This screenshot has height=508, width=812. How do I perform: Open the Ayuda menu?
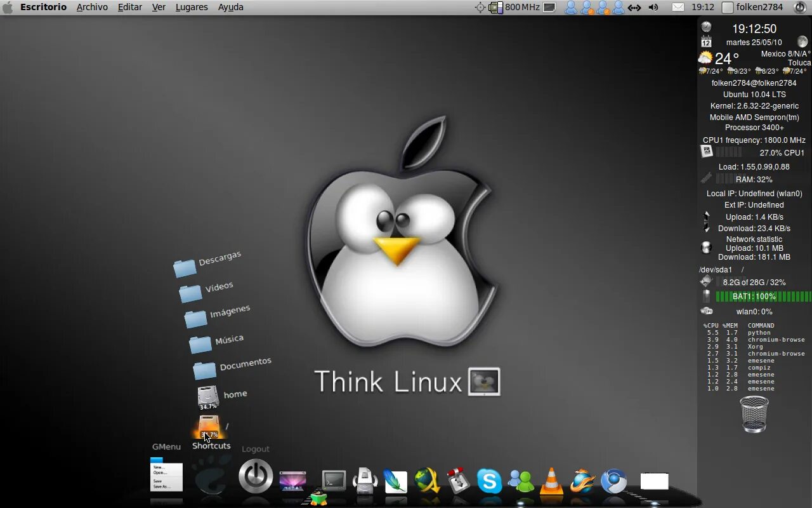coord(231,7)
